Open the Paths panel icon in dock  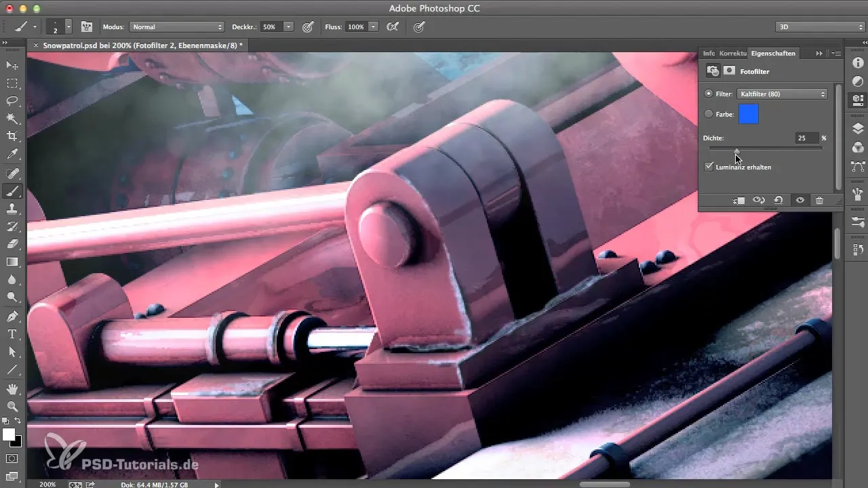(x=857, y=166)
